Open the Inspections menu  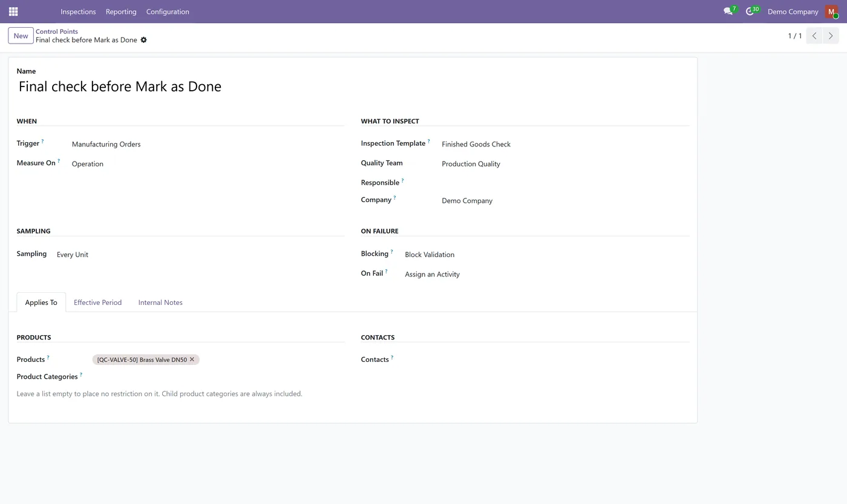(78, 11)
